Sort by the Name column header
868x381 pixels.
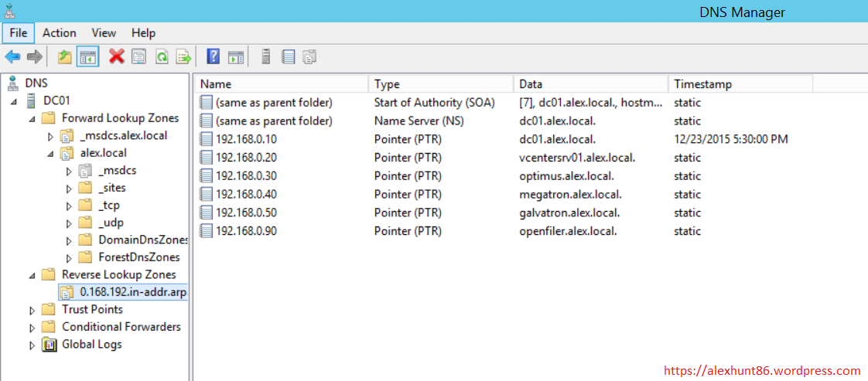pos(282,84)
